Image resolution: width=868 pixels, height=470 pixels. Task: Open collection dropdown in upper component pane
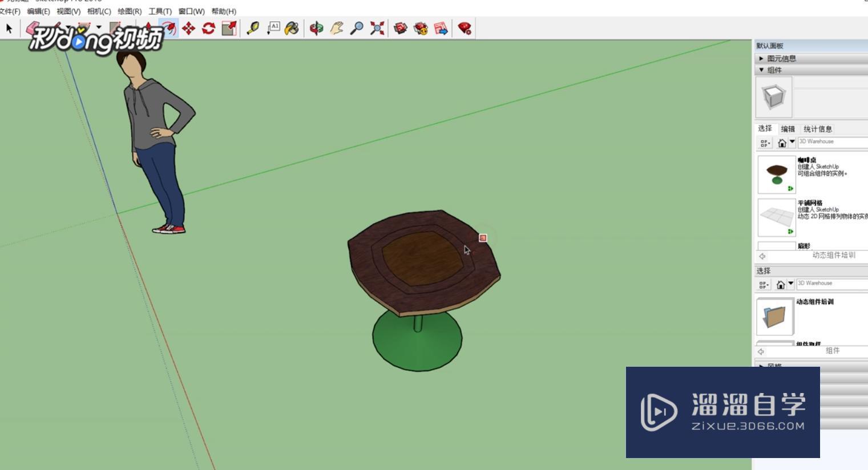tap(792, 142)
